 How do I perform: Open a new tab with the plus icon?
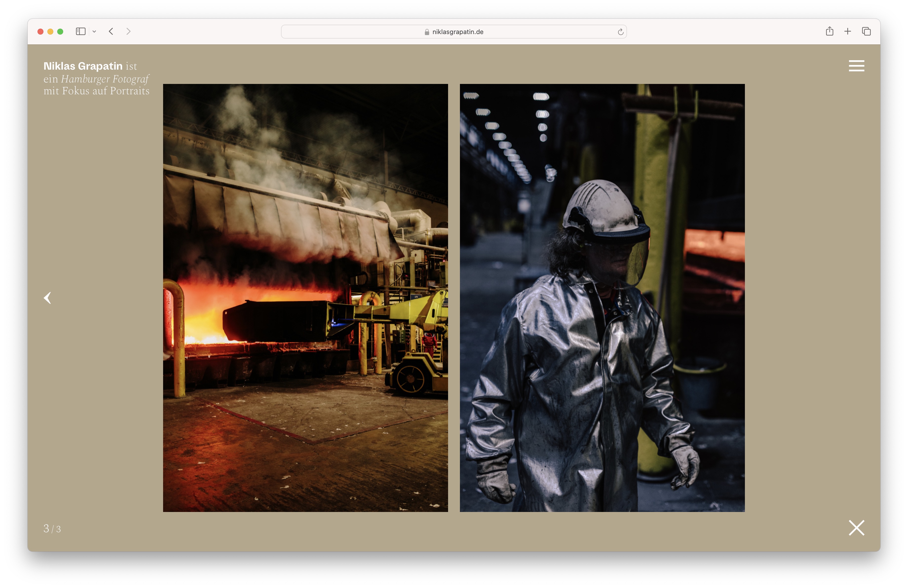[848, 31]
